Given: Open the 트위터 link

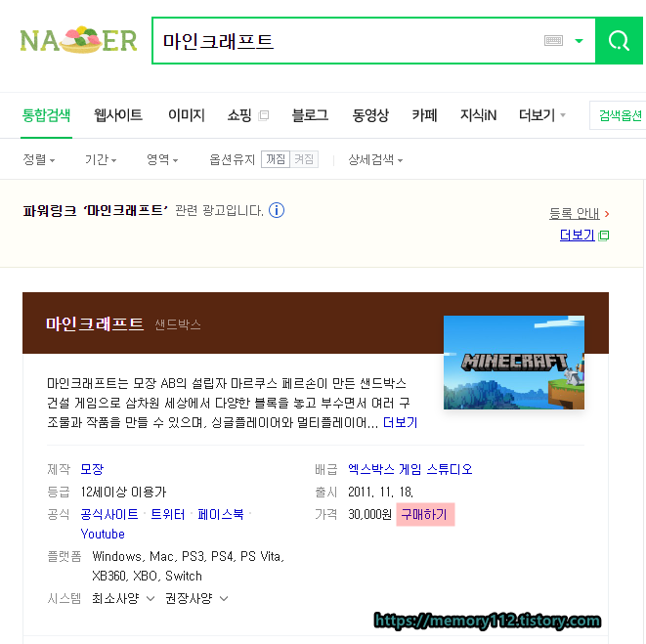Looking at the screenshot, I should [168, 514].
